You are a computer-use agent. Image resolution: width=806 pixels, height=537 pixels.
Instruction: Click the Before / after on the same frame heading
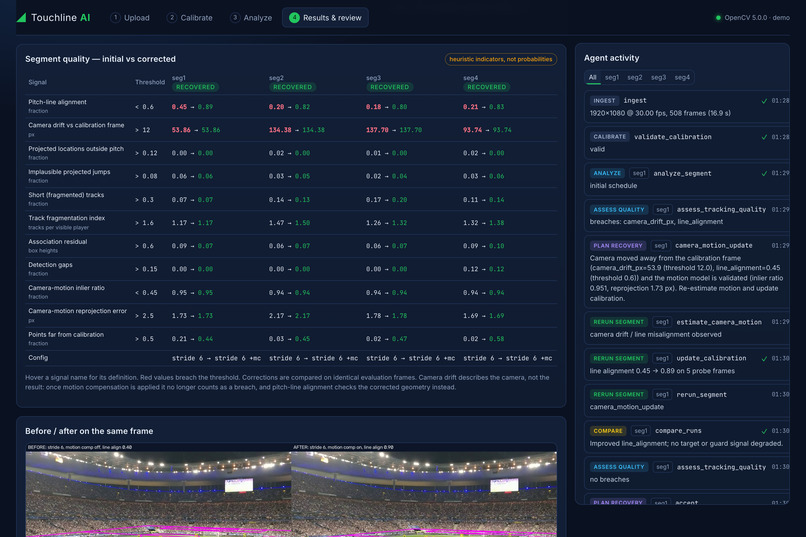89,431
